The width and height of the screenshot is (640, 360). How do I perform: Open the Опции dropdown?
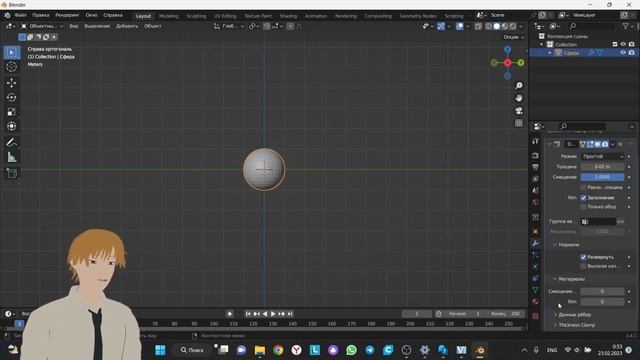(513, 37)
